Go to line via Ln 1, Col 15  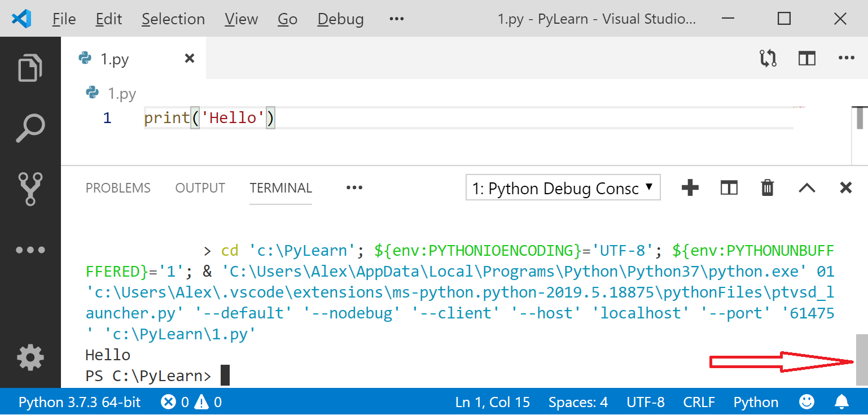coord(493,402)
